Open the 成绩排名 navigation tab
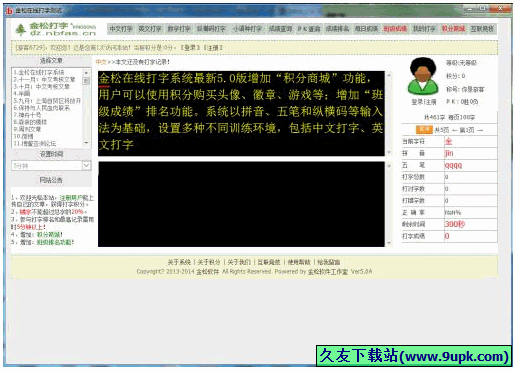The width and height of the screenshot is (515, 370). tap(337, 29)
